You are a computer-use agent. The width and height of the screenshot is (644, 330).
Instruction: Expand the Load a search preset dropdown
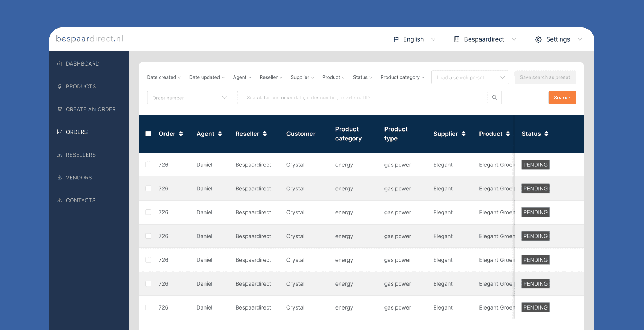click(x=470, y=77)
